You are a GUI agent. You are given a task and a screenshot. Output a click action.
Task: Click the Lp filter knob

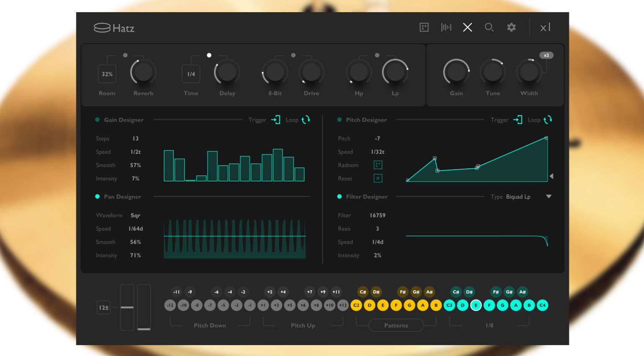coord(395,72)
